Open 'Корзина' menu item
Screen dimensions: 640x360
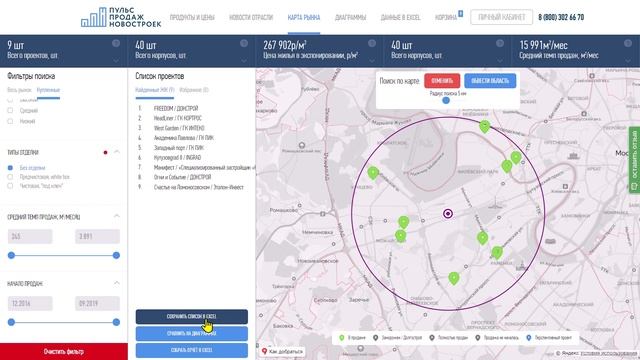pyautogui.click(x=446, y=17)
